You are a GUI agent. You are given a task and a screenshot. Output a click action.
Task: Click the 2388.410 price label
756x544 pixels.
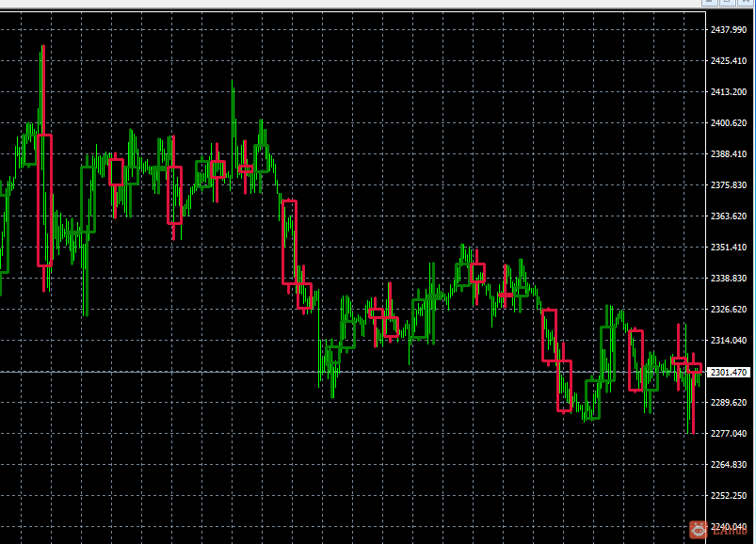click(729, 154)
